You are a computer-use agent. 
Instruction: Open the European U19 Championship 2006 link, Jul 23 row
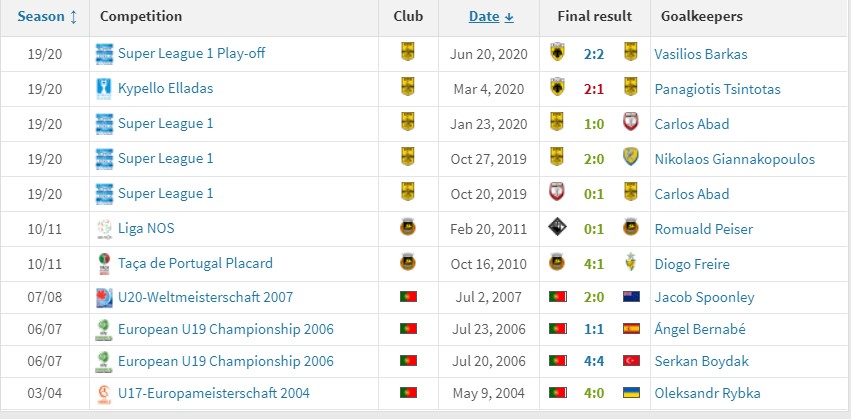point(226,329)
